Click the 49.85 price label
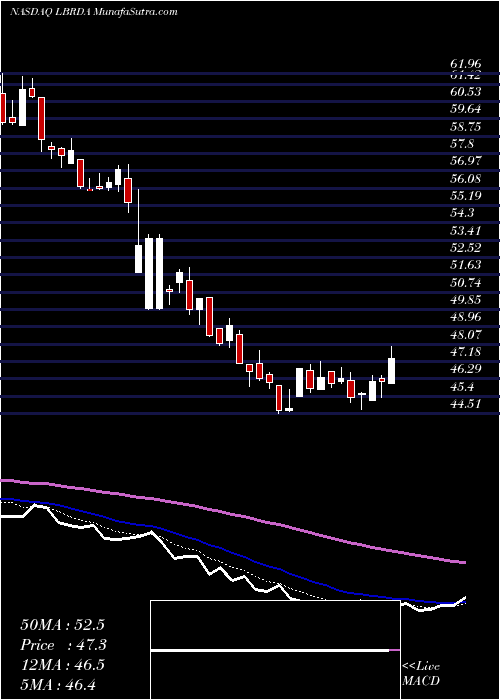Screen dimensions: 500x700 click(466, 300)
